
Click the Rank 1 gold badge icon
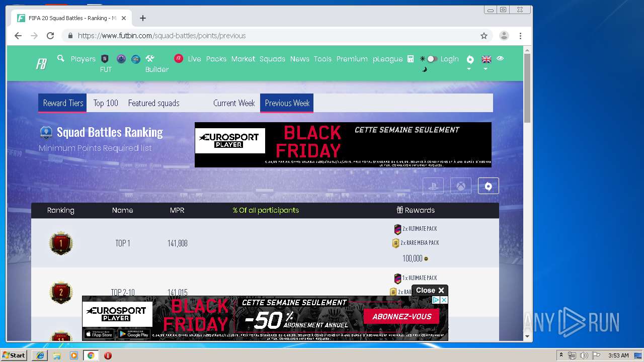click(x=61, y=243)
